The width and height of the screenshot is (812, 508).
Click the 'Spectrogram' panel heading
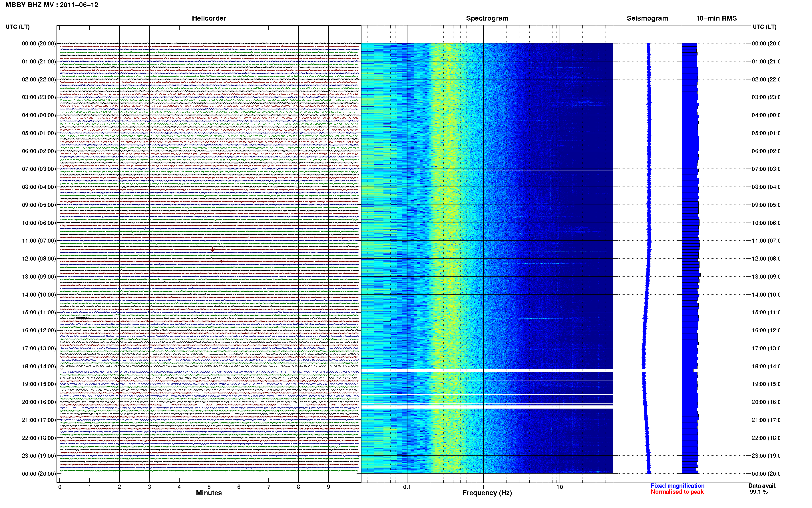pyautogui.click(x=487, y=19)
